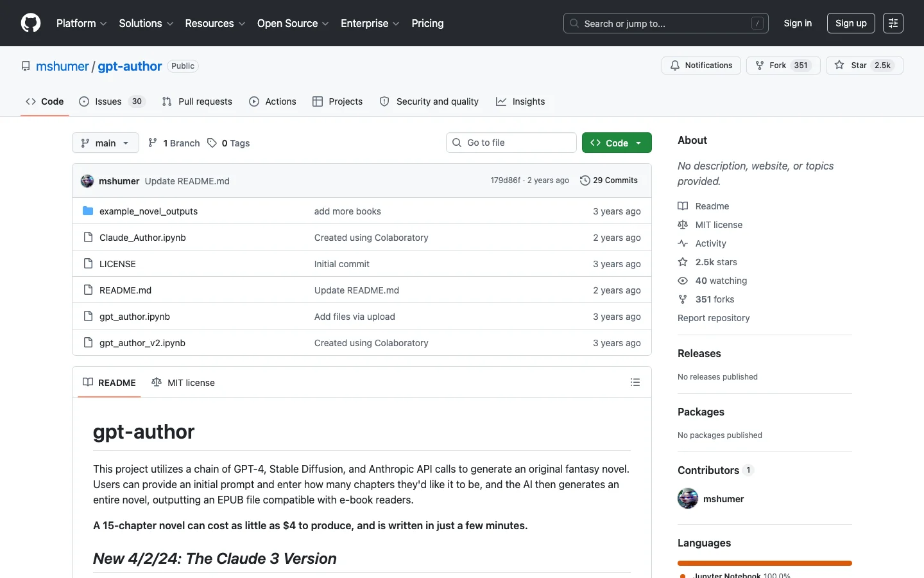Image resolution: width=924 pixels, height=578 pixels.
Task: View 351 forks link
Action: 706,299
